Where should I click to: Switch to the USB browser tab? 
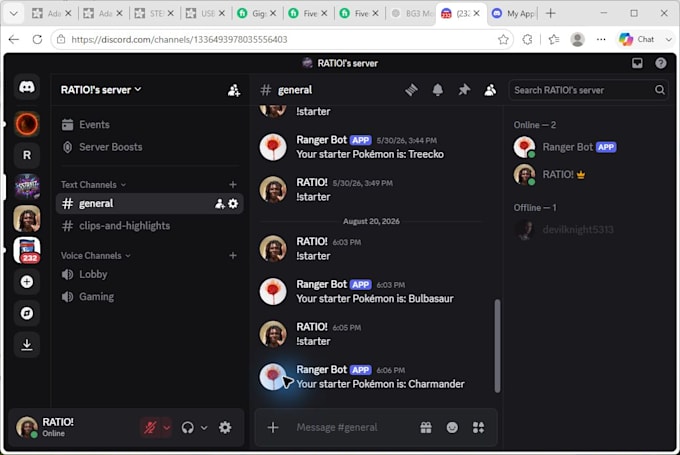(206, 13)
